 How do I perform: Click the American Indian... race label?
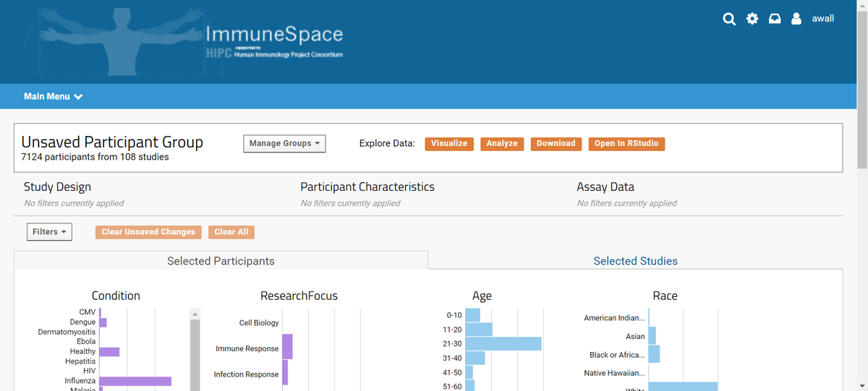click(614, 318)
